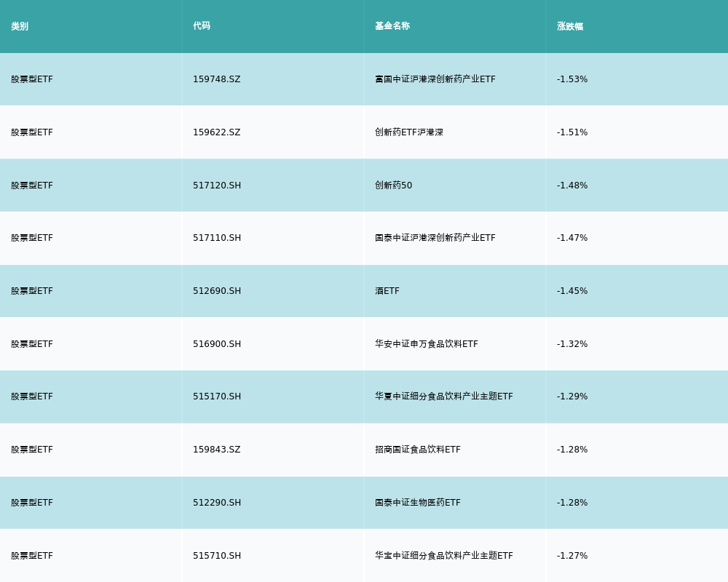The height and width of the screenshot is (582, 728).
Task: Click the -1.51% change value
Action: point(572,132)
